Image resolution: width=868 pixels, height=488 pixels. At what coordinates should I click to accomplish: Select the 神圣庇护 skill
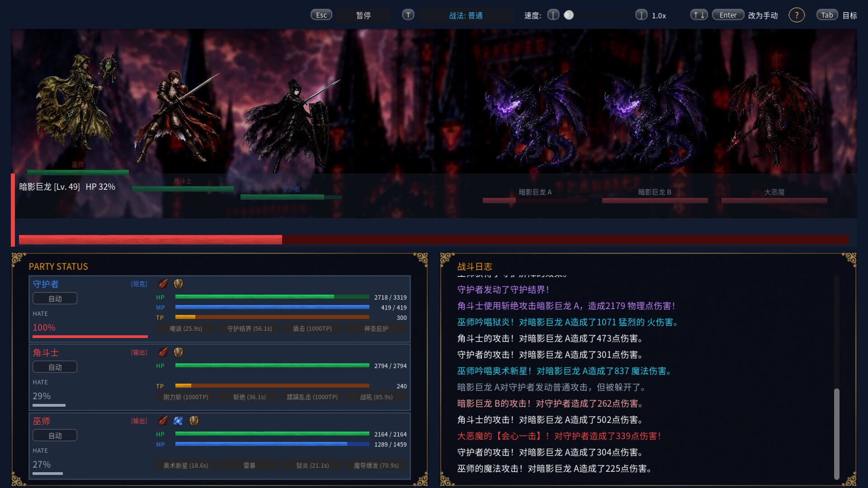pos(376,328)
